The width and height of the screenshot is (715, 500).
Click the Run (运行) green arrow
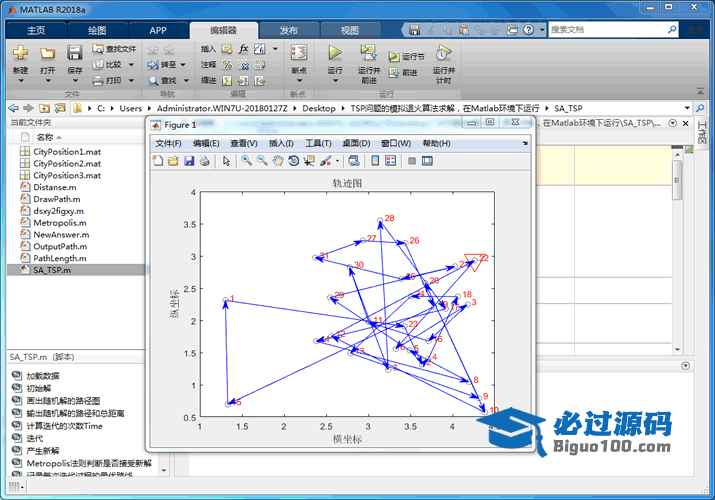[335, 53]
